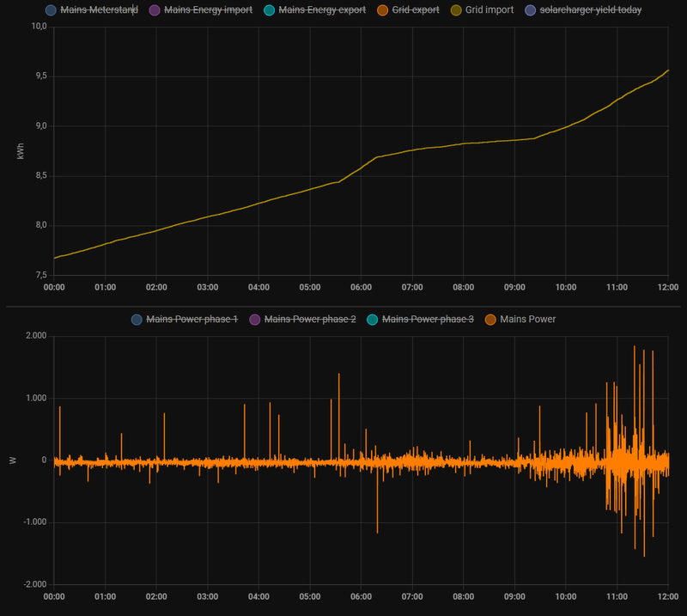Enable the Mains Energy export series
687x616 pixels.
pos(322,9)
